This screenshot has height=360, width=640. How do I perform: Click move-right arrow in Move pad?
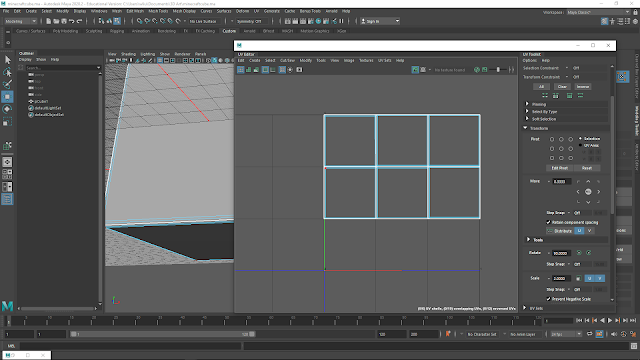598,192
